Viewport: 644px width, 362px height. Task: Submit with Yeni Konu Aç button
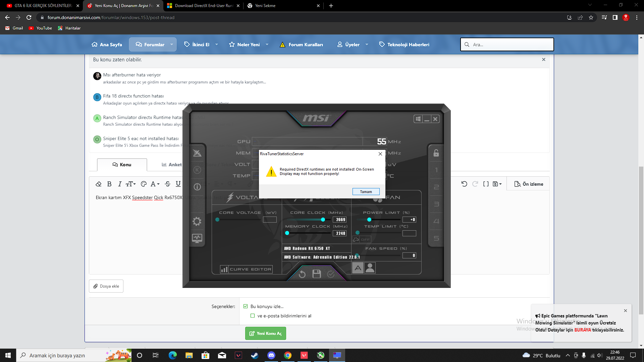(266, 333)
